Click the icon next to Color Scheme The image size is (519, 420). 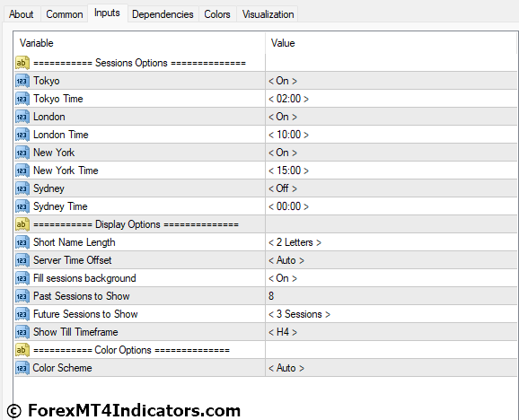pyautogui.click(x=22, y=368)
